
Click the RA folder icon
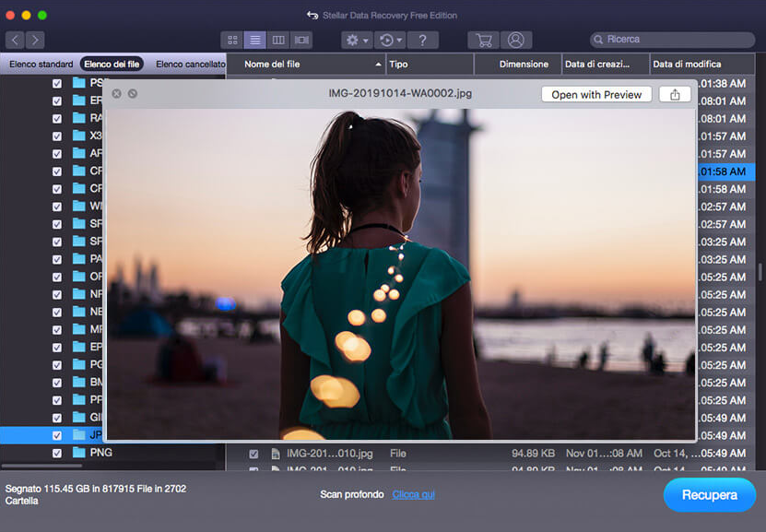point(78,118)
